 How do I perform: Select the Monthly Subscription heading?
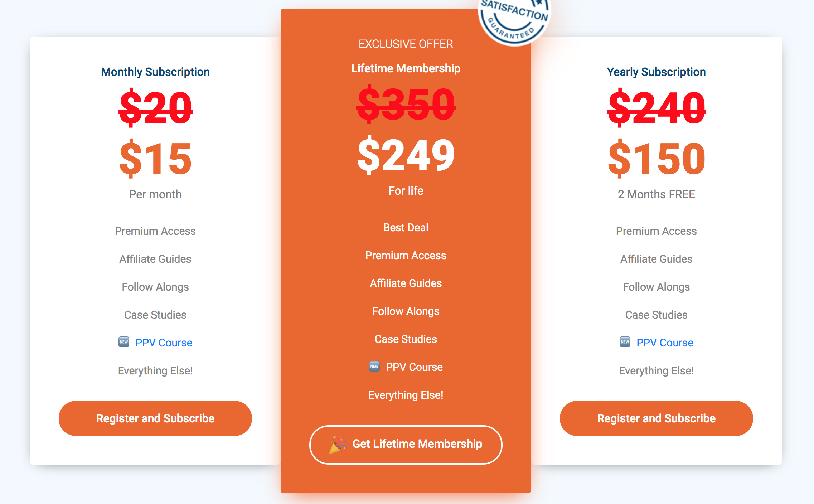(155, 72)
